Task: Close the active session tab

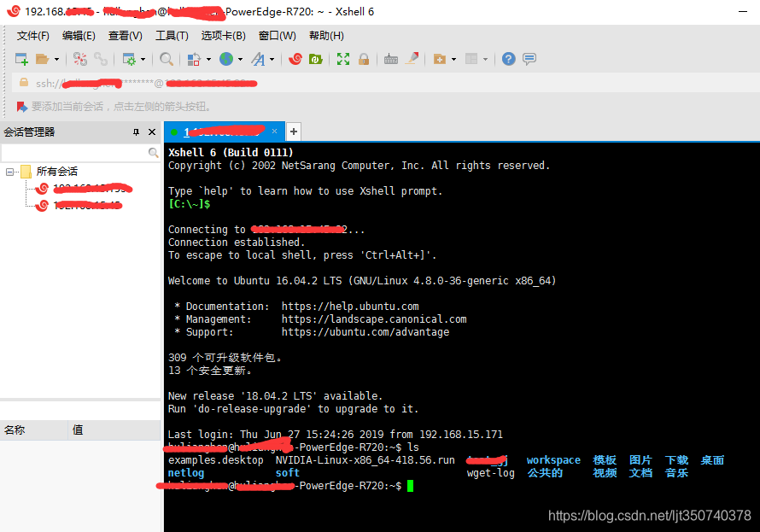Action: point(274,132)
